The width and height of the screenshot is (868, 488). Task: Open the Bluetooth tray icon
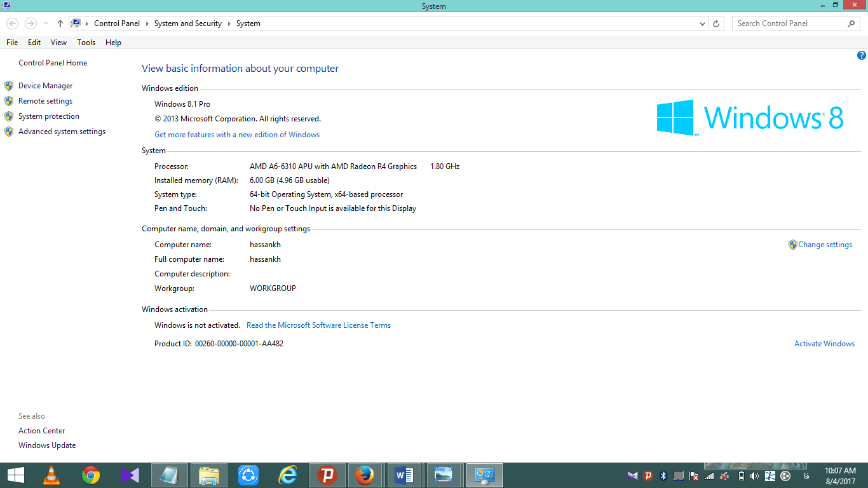(x=663, y=476)
